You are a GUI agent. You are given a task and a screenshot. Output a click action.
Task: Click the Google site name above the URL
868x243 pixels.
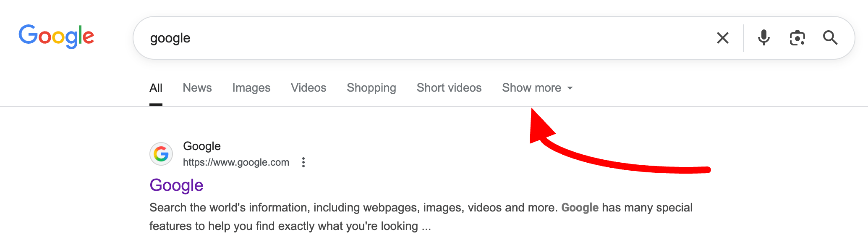[x=202, y=146]
